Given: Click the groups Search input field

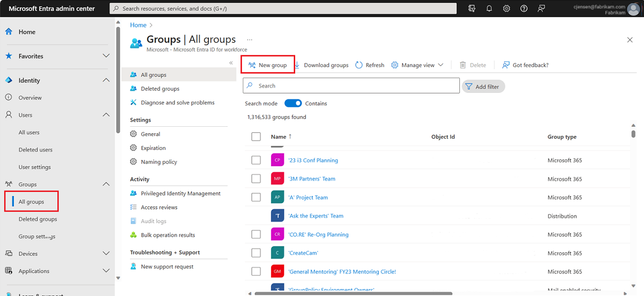Looking at the screenshot, I should coord(352,86).
